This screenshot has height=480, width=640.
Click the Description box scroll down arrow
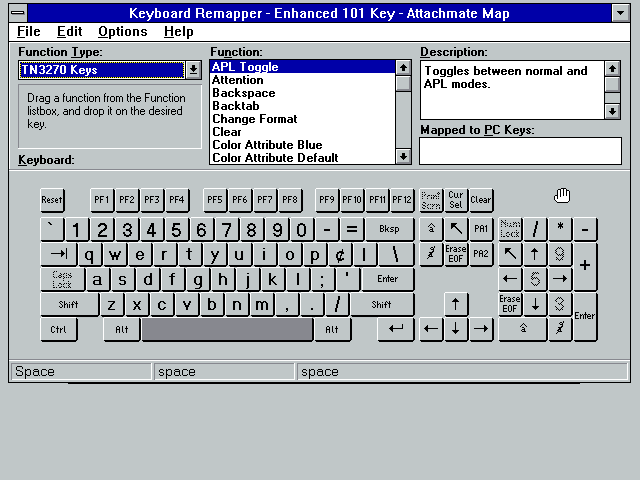coord(612,111)
